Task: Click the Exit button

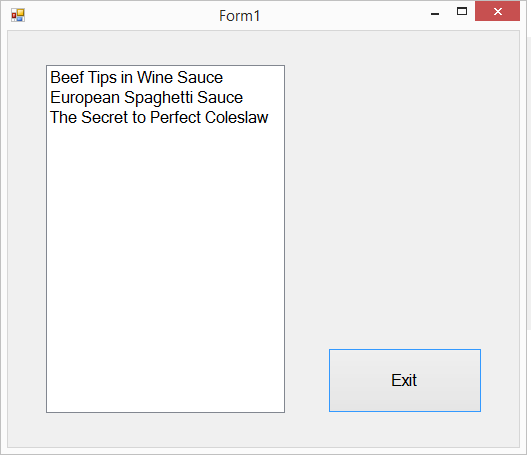Action: click(x=405, y=380)
